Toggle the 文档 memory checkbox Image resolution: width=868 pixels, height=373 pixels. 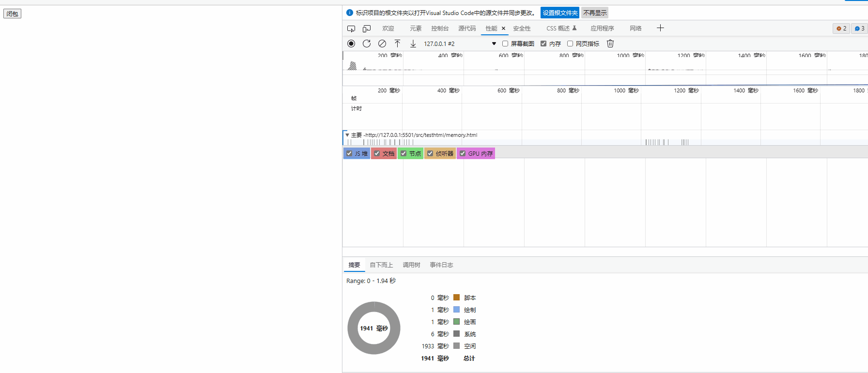[377, 153]
